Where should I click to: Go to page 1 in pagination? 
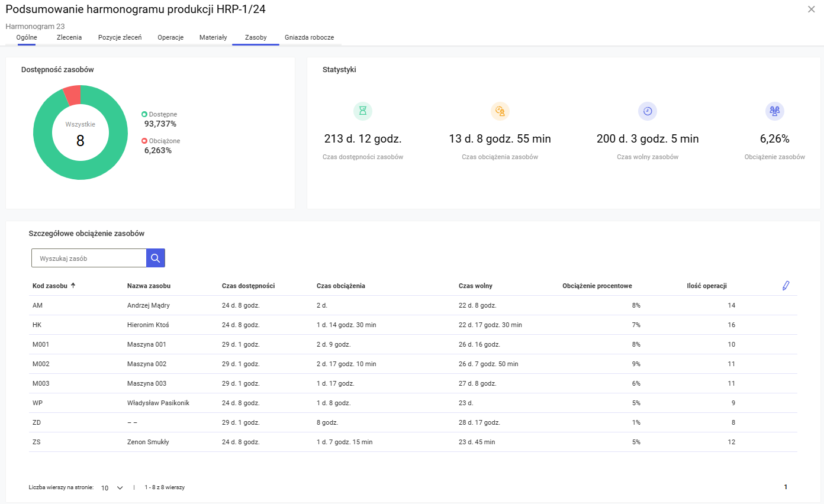coord(786,487)
